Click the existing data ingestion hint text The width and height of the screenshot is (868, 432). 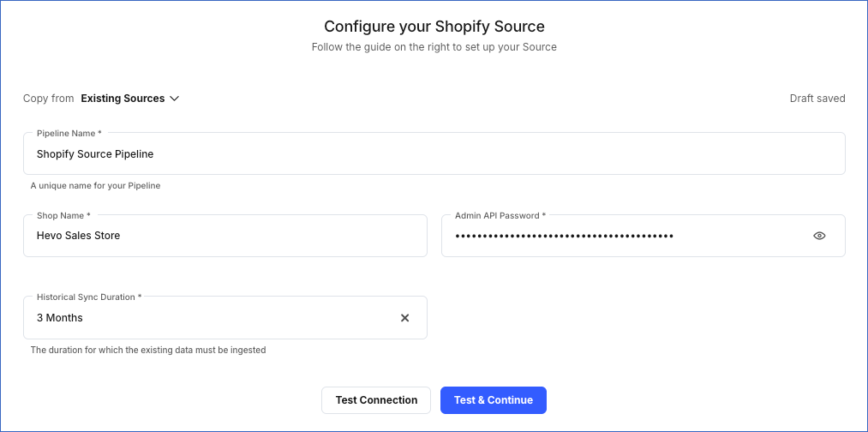coord(148,350)
